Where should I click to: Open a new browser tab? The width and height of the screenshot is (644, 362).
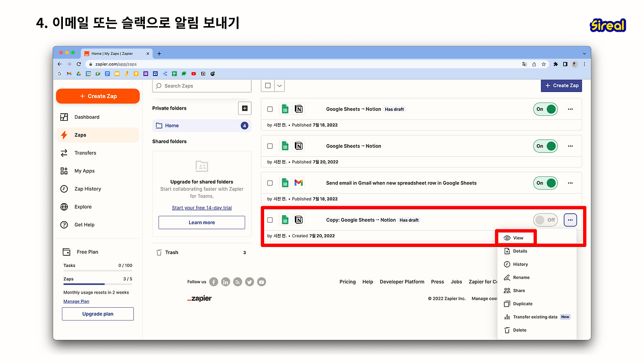point(159,54)
